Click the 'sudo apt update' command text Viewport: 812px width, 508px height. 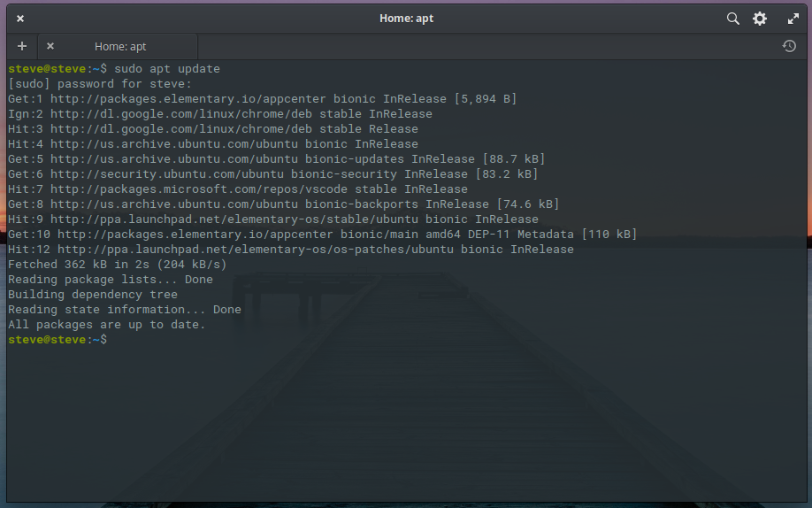click(167, 68)
